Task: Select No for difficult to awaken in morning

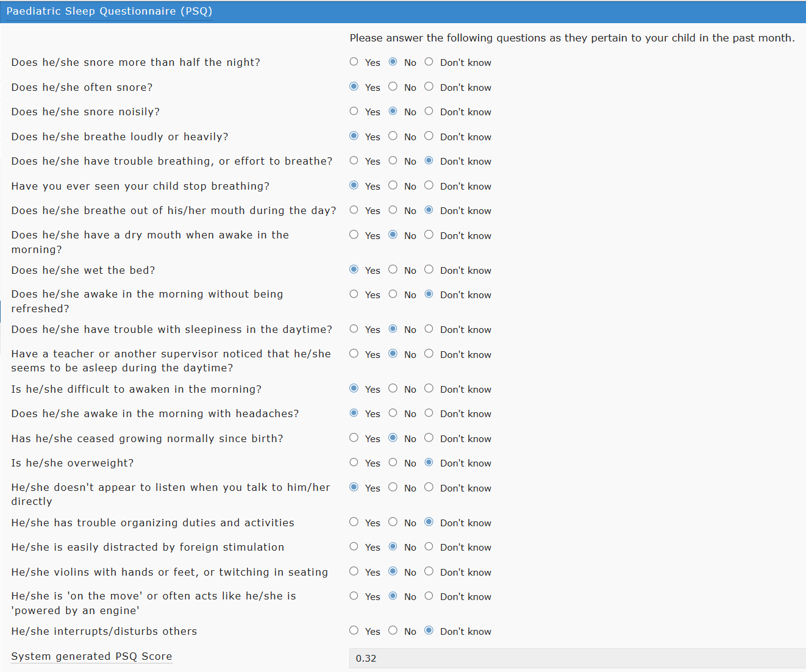Action: [x=393, y=388]
